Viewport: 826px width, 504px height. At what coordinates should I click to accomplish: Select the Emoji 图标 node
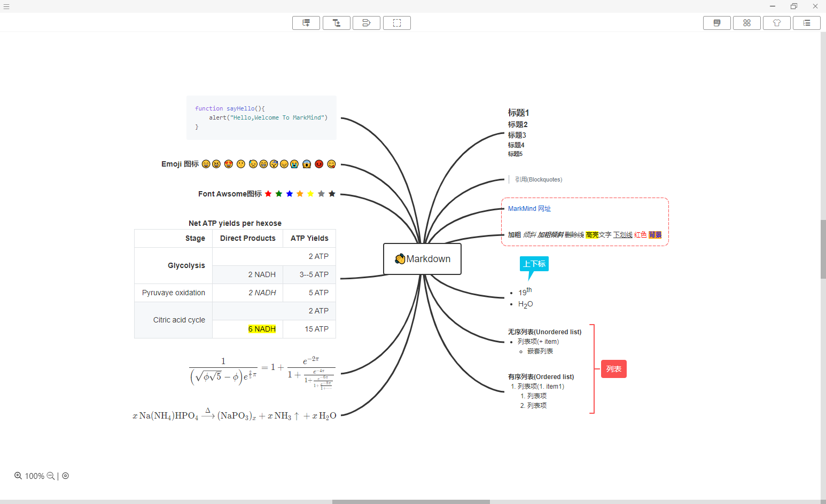point(248,164)
